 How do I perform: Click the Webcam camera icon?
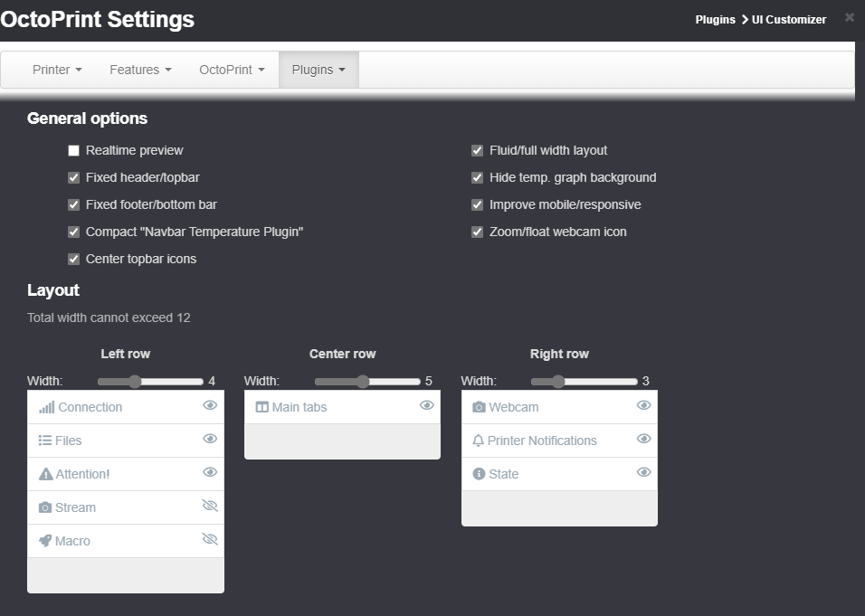click(479, 408)
